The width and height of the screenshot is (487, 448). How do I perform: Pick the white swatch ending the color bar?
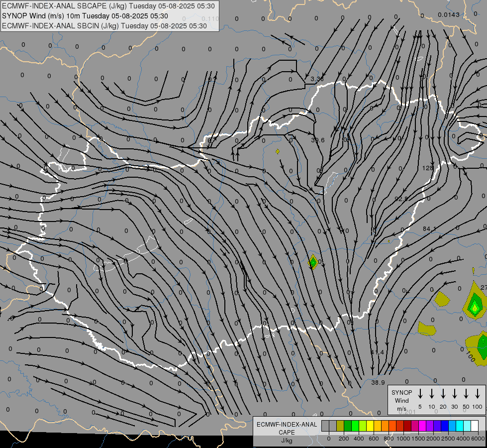pyautogui.click(x=474, y=426)
